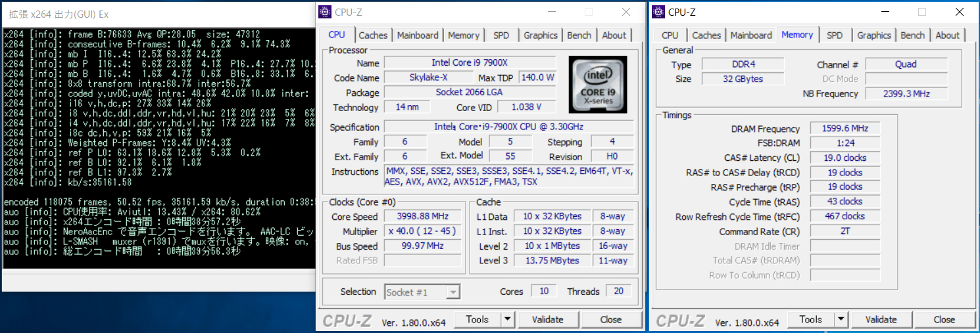Click the Ext. Model value 55
Image resolution: width=980 pixels, height=333 pixels.
[x=510, y=156]
